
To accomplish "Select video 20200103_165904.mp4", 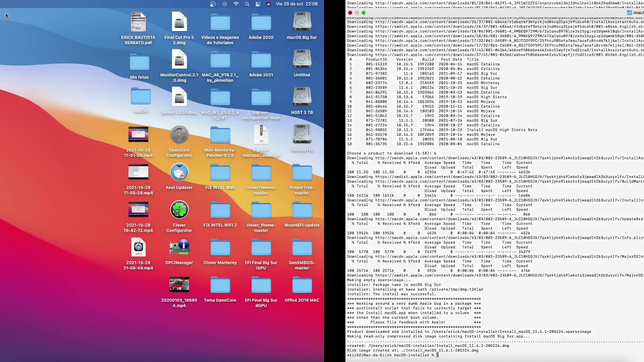I will coord(179,286).
